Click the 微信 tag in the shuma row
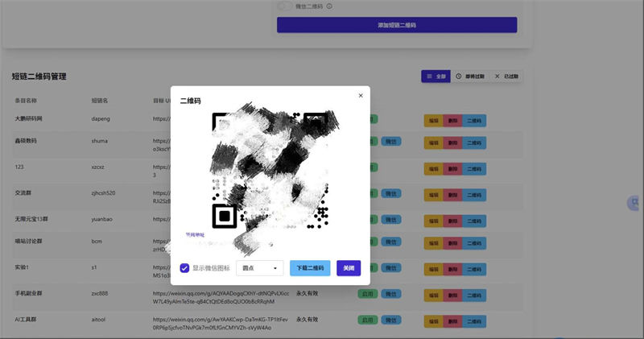Viewport: 644px width, 339px height. (x=391, y=142)
